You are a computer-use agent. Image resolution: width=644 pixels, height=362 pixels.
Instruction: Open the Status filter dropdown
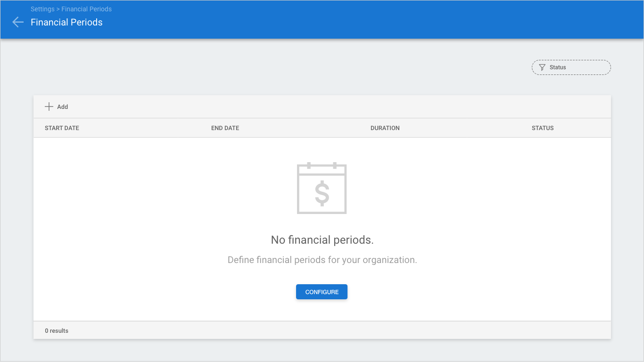(571, 67)
